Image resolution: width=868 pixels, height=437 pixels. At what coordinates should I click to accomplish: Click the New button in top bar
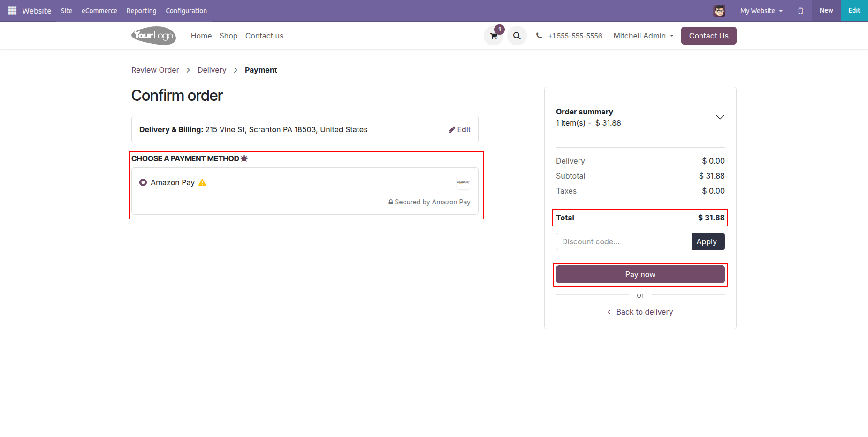(x=826, y=11)
